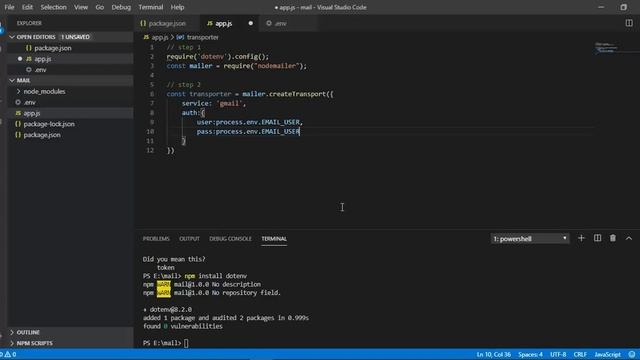Screen dimensions: 640x360
Task: Open the File menu
Action: pyautogui.click(x=9, y=7)
